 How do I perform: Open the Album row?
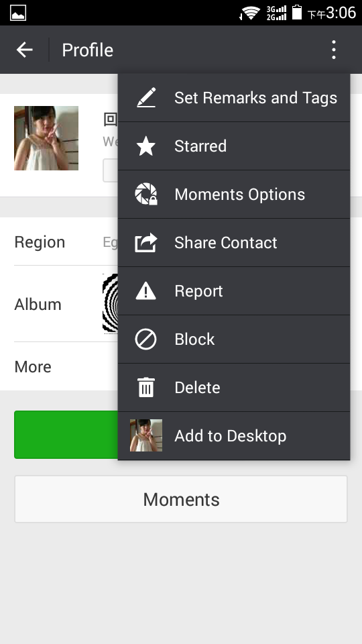(66, 304)
